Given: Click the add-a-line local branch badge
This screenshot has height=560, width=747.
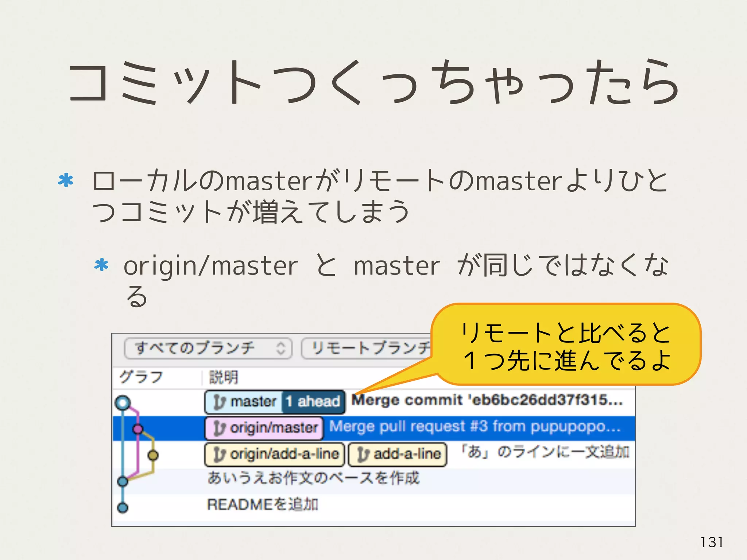Looking at the screenshot, I should [x=398, y=454].
